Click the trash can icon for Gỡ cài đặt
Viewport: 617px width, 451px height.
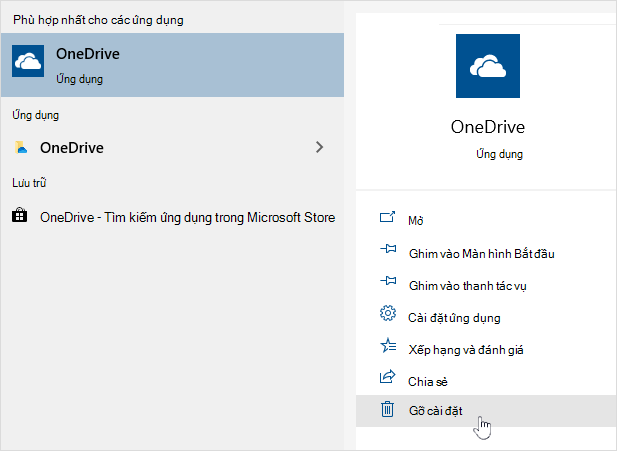tap(388, 408)
